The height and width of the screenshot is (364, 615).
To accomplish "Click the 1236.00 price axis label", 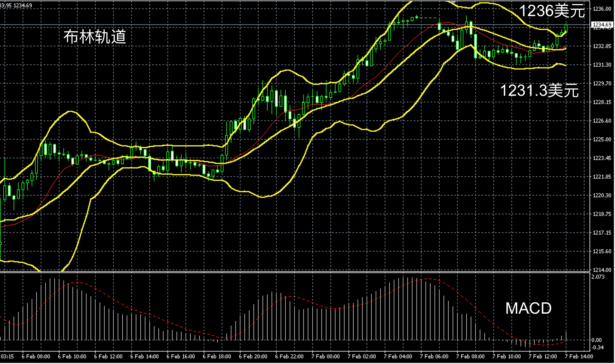I will pyautogui.click(x=602, y=9).
